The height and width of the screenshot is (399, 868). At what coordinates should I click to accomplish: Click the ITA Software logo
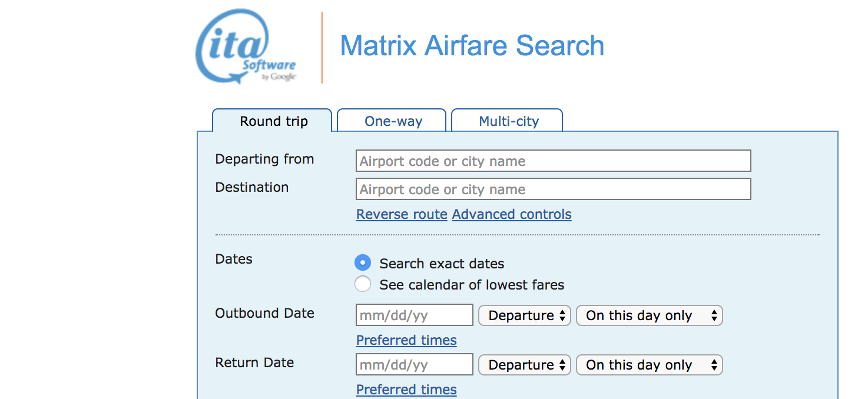246,47
